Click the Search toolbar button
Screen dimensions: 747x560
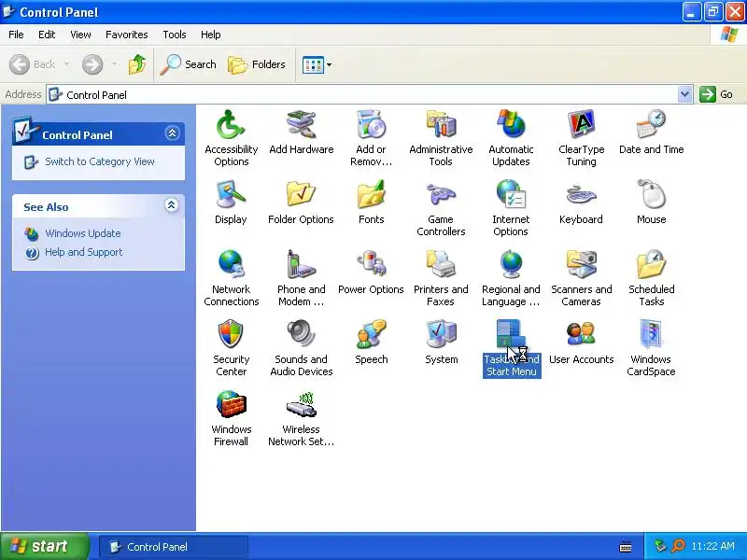point(189,64)
